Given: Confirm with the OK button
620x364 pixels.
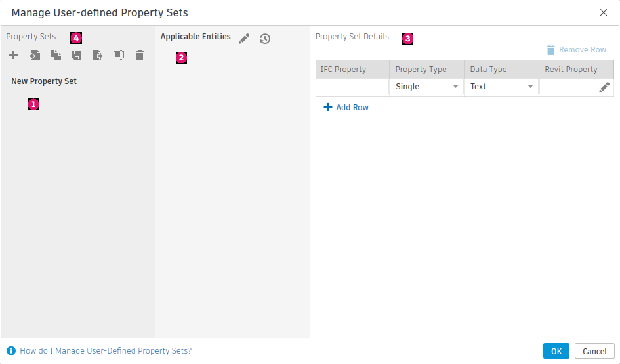Looking at the screenshot, I should [x=556, y=351].
